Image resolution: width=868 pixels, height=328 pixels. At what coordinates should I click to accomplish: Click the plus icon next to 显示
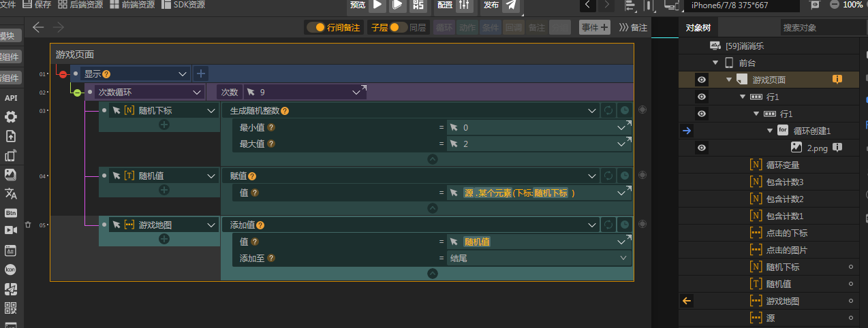coord(201,73)
